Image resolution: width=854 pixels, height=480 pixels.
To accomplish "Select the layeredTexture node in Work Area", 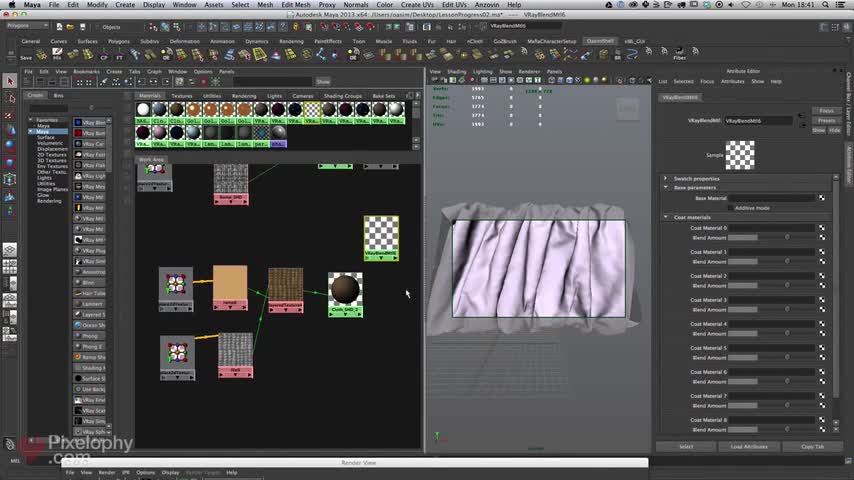I will (285, 290).
